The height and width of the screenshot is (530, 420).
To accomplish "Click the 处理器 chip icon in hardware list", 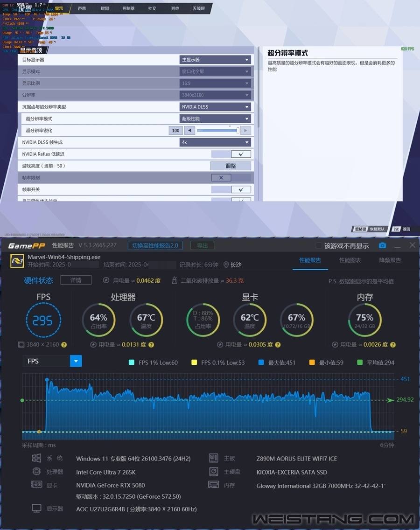I will point(36,472).
